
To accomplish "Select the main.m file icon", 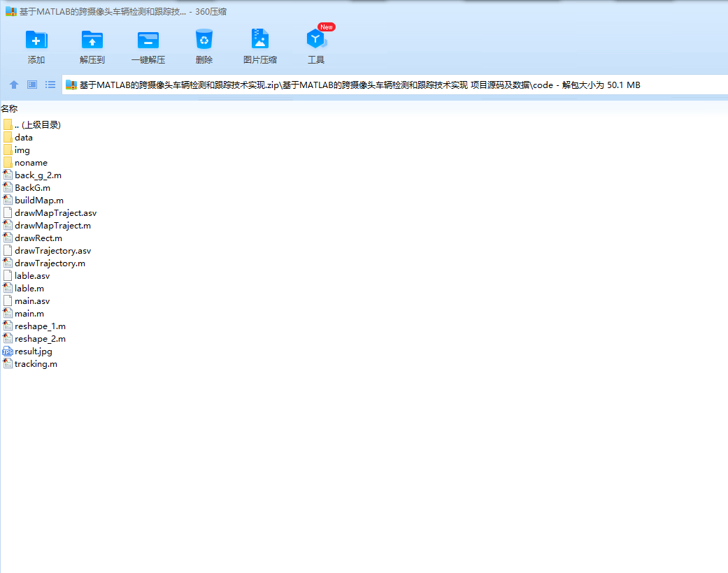I will click(8, 314).
